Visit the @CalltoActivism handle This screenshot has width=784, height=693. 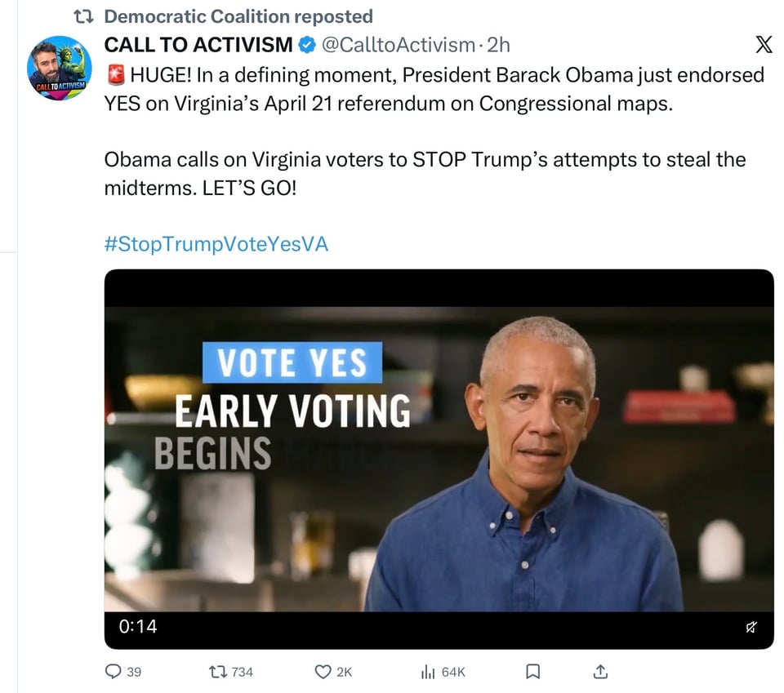[398, 45]
